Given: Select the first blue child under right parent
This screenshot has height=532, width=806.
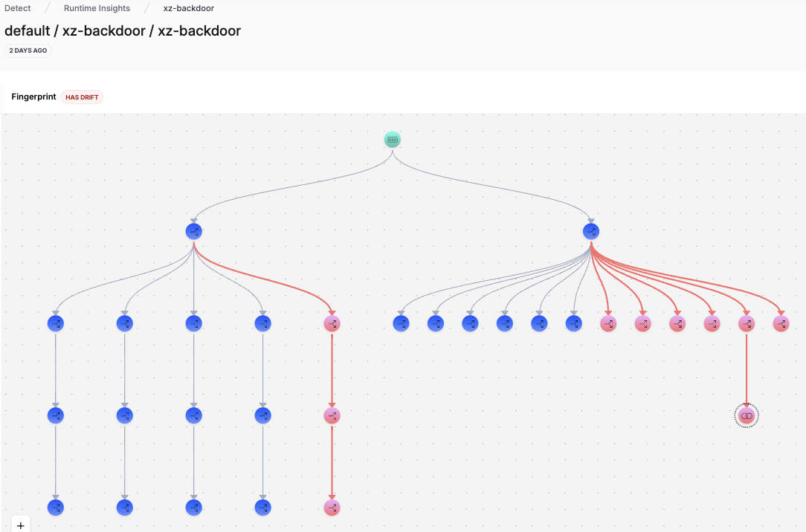Looking at the screenshot, I should tap(401, 323).
